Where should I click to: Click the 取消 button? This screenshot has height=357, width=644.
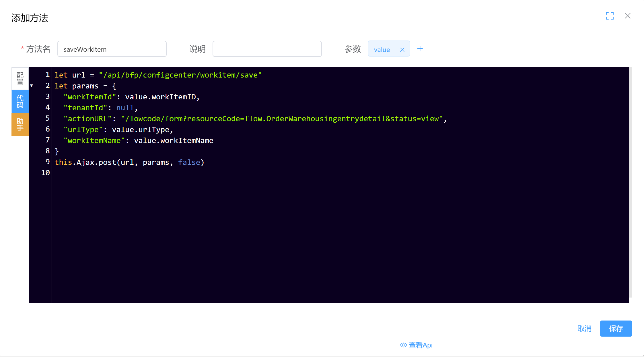point(584,329)
